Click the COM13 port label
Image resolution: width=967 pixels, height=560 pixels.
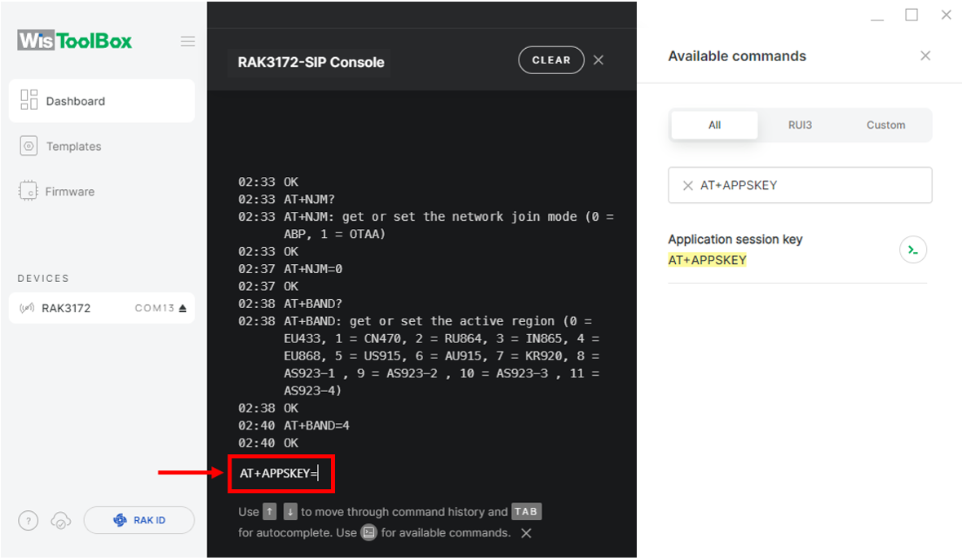pos(155,308)
